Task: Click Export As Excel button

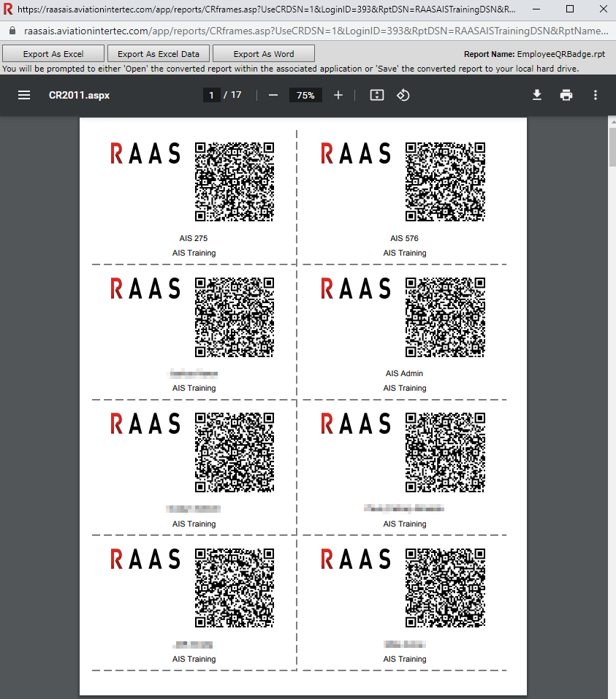Action: [x=53, y=54]
